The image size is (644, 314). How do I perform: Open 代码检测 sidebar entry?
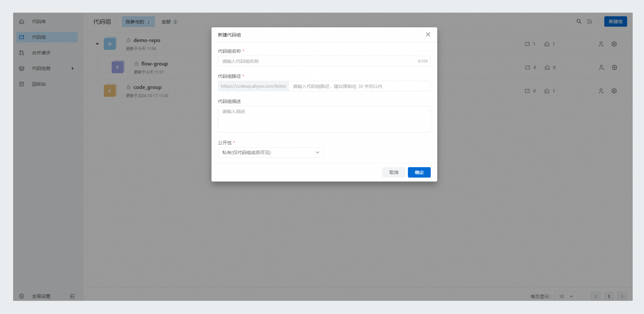tap(47, 68)
